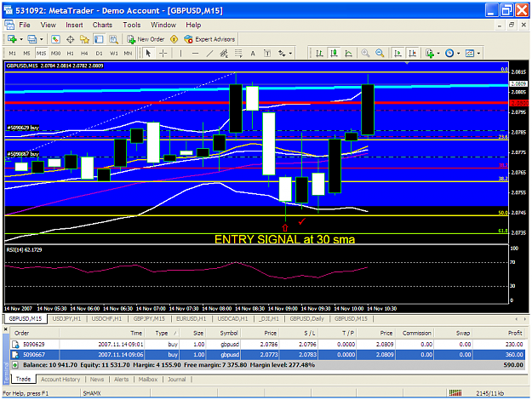532x400 pixels.
Task: Select the M30 timeframe
Action: pyautogui.click(x=55, y=54)
